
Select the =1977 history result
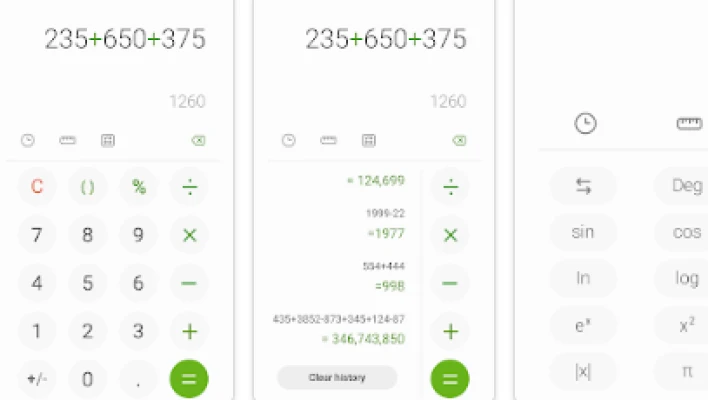tap(386, 233)
